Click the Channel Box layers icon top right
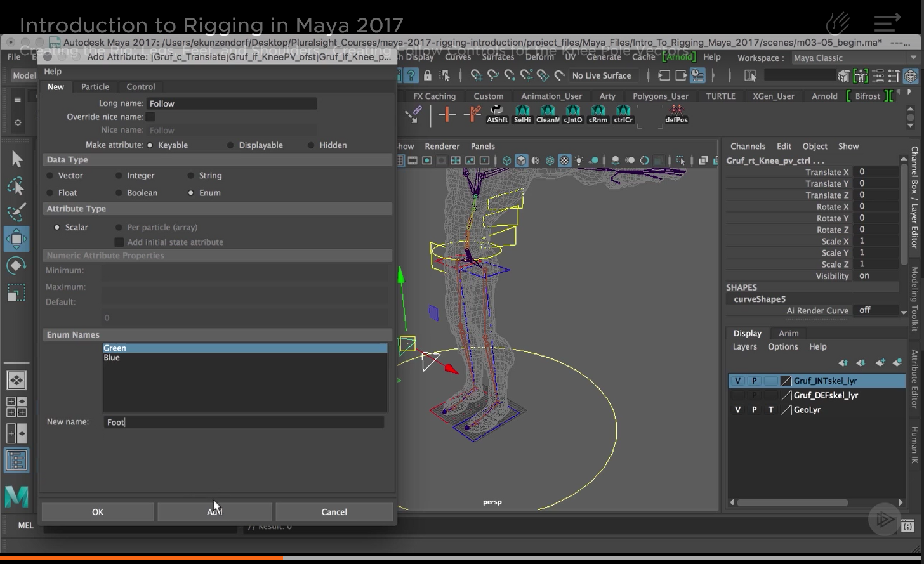The width and height of the screenshot is (924, 564). [x=911, y=76]
